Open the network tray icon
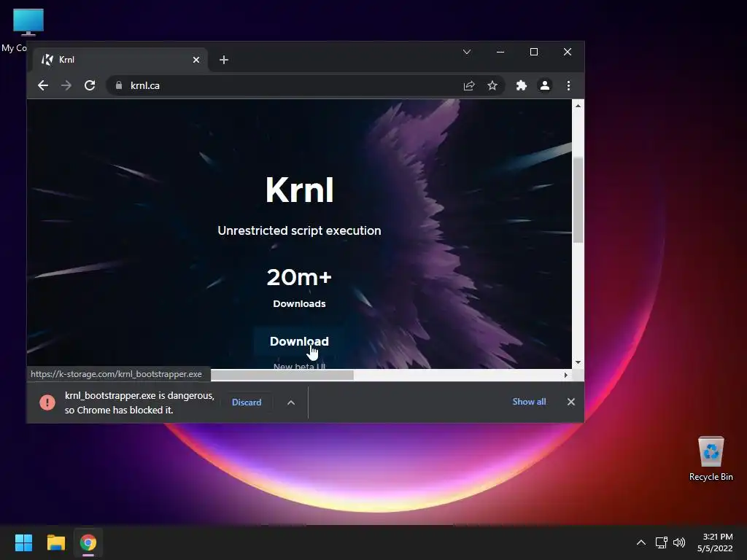Image resolution: width=747 pixels, height=560 pixels. [x=661, y=542]
